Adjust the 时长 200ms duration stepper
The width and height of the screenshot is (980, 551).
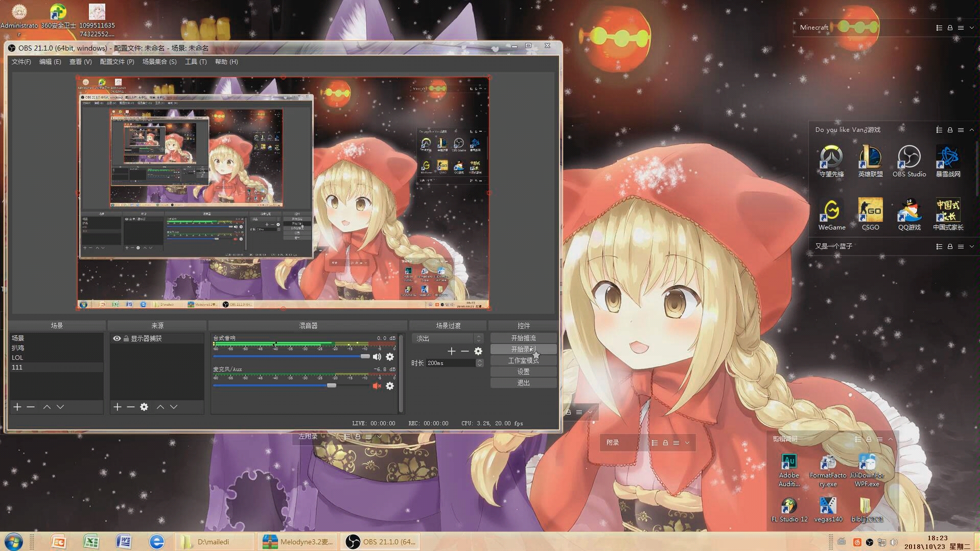pyautogui.click(x=479, y=363)
